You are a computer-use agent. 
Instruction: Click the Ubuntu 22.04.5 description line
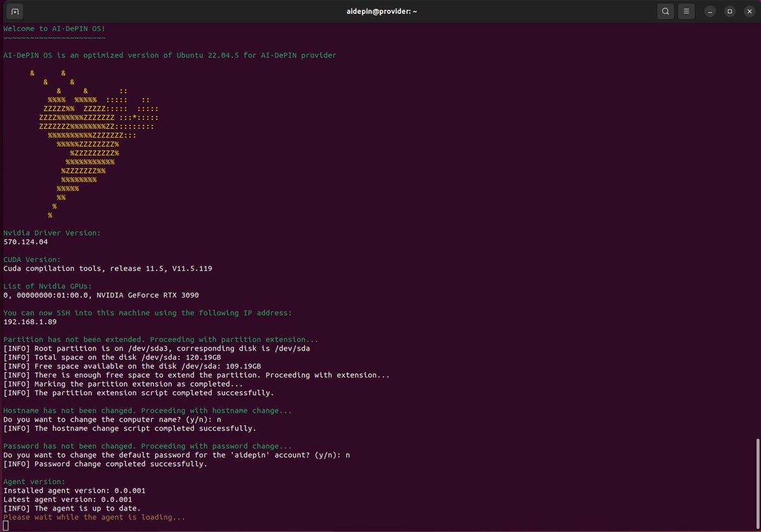170,55
